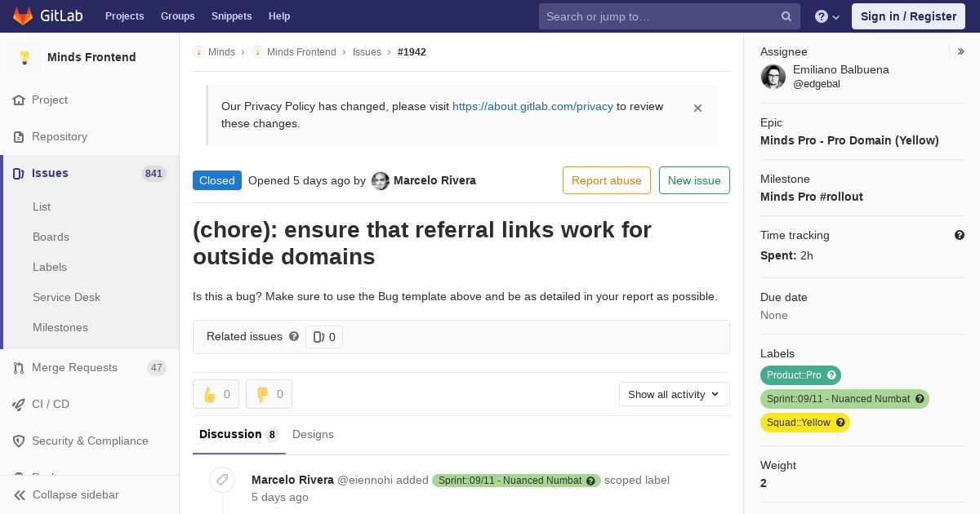Click the #1942 breadcrumb
The height and width of the screenshot is (514, 980).
tap(412, 51)
